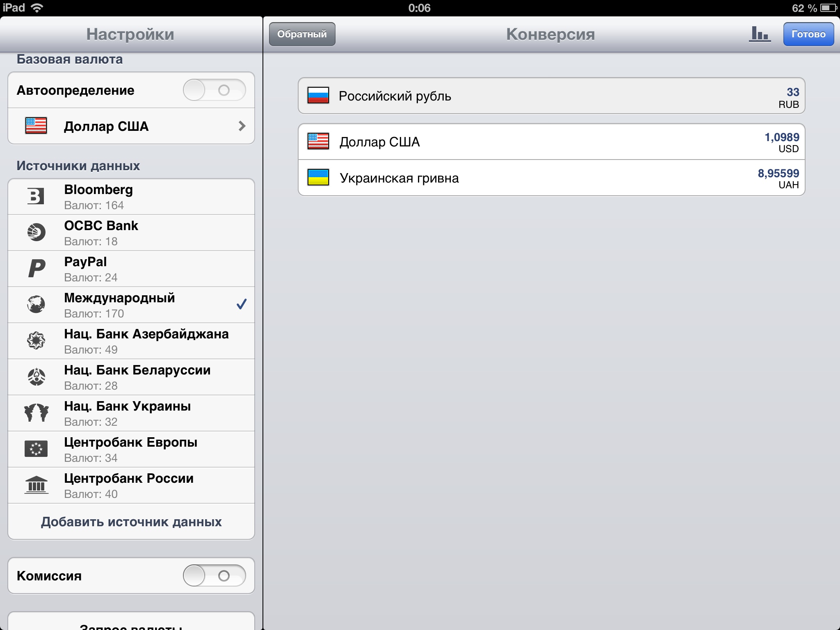Image resolution: width=840 pixels, height=630 pixels.
Task: Tap the globe icon for Международный
Action: [x=36, y=304]
